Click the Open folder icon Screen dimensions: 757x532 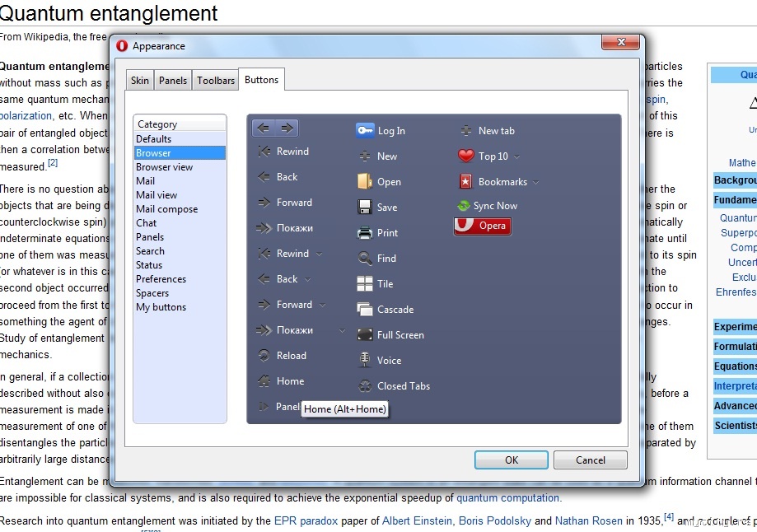coord(365,181)
